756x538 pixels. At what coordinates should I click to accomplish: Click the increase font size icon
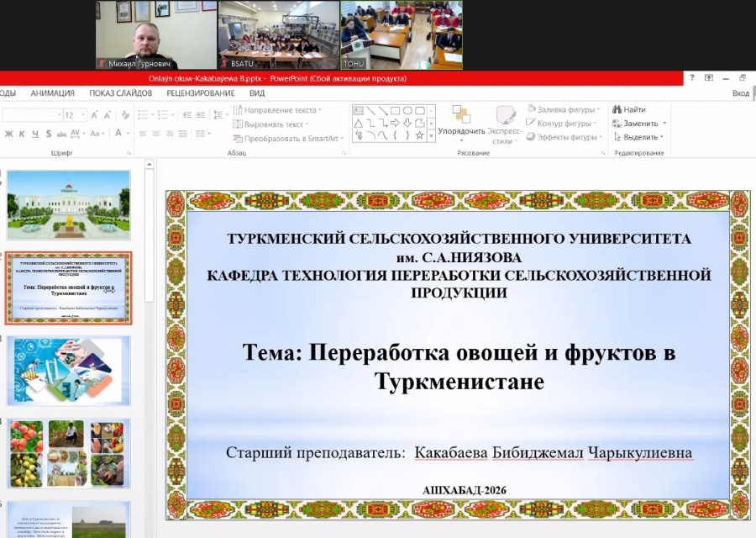[95, 115]
